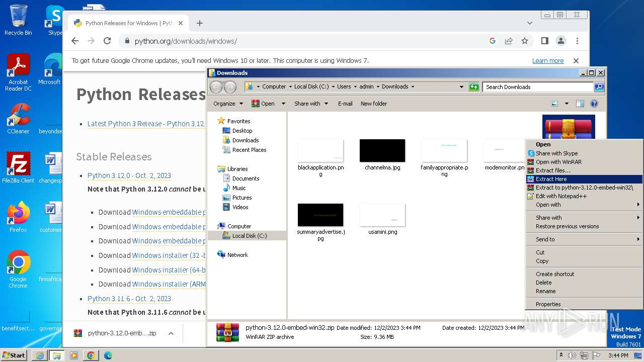Viewport: 644px width, 362px height.
Task: Bookmark this page with star icon
Action: pos(525,41)
